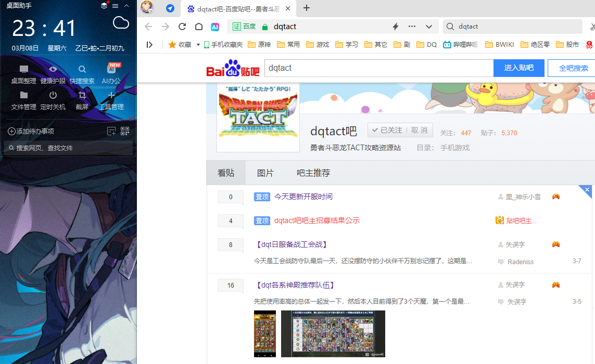The image size is (595, 364).
Task: Open the phone screenshot thumbnail in post
Action: pyautogui.click(x=265, y=334)
